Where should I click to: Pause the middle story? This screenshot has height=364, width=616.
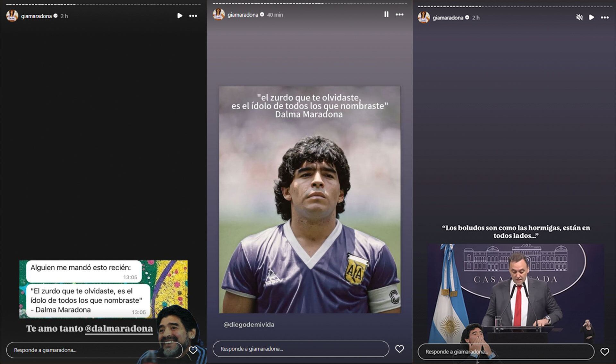tap(386, 14)
